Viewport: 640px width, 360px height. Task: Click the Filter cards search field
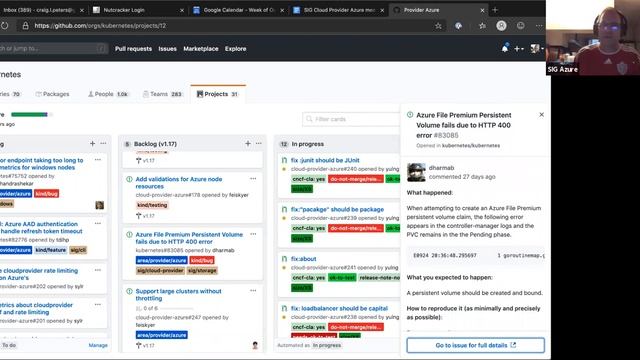(351, 119)
